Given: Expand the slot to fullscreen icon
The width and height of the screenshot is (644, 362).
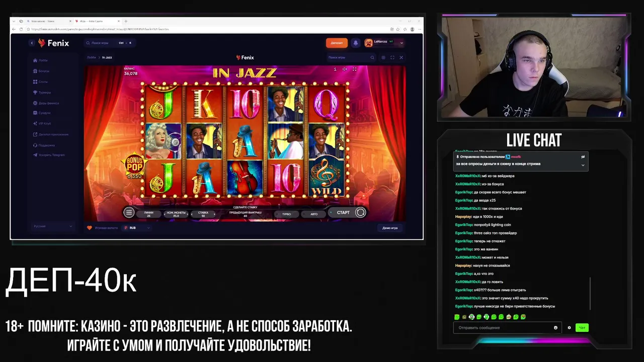Looking at the screenshot, I should pos(355,69).
